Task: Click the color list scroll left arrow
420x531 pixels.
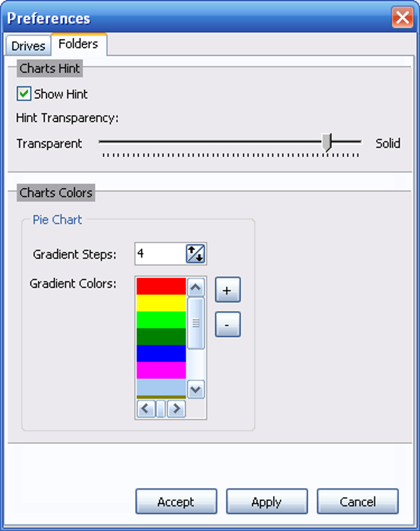Action: click(x=146, y=409)
